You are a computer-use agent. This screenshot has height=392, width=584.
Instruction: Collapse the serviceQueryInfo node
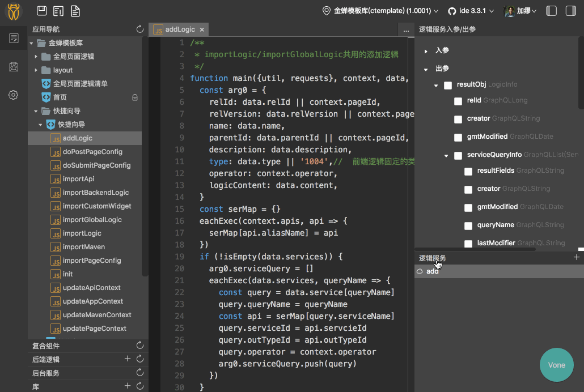click(446, 155)
